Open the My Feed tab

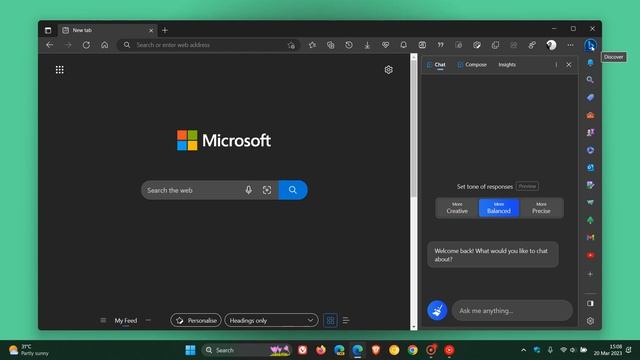(x=126, y=320)
